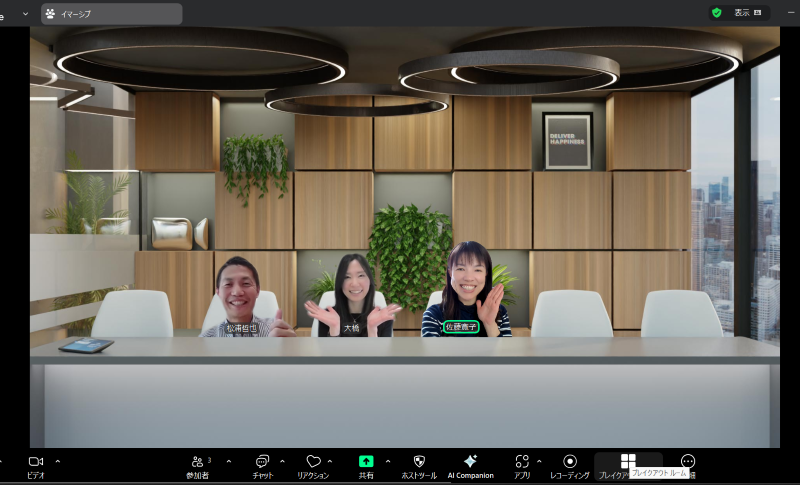Click the 佐藤貴子 name label in video

[x=461, y=327]
